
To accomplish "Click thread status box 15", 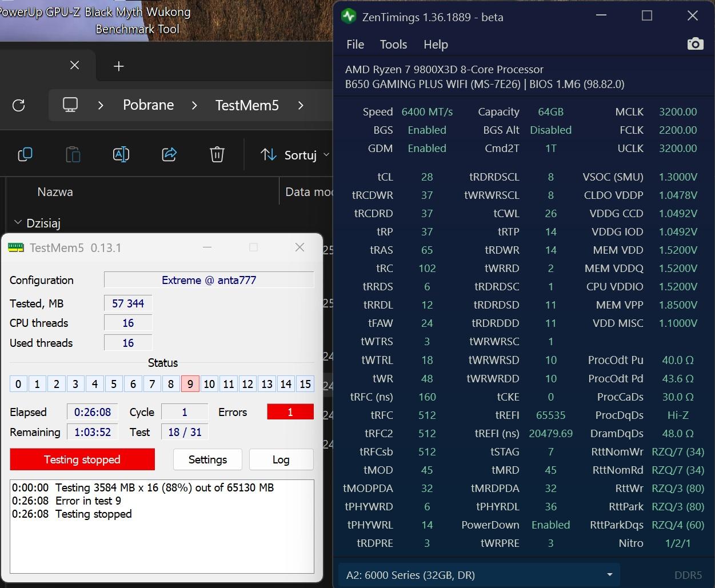I will 305,384.
